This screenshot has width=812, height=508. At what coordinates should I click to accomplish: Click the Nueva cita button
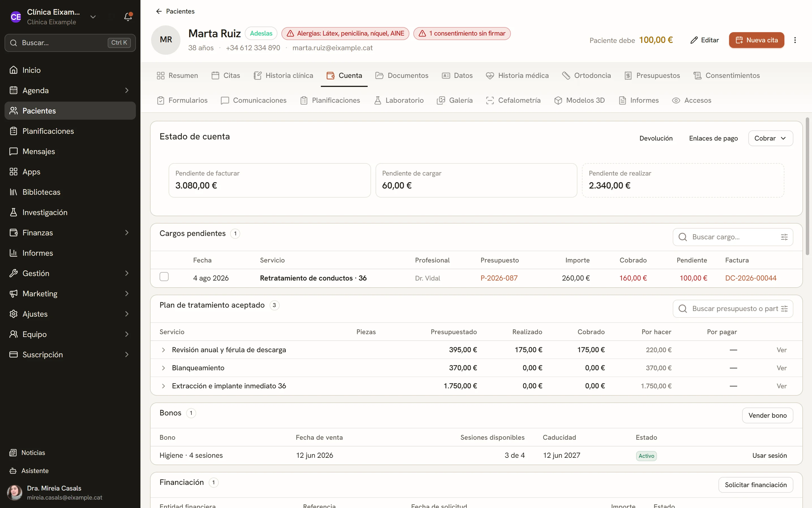(756, 40)
